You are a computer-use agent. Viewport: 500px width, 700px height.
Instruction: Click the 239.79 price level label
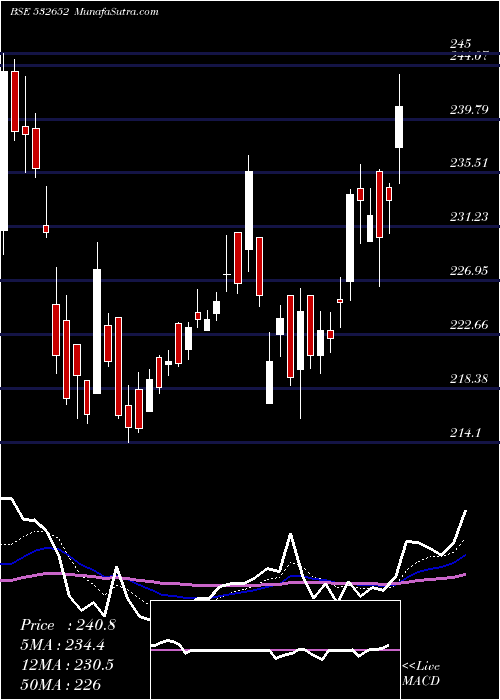coord(469,109)
